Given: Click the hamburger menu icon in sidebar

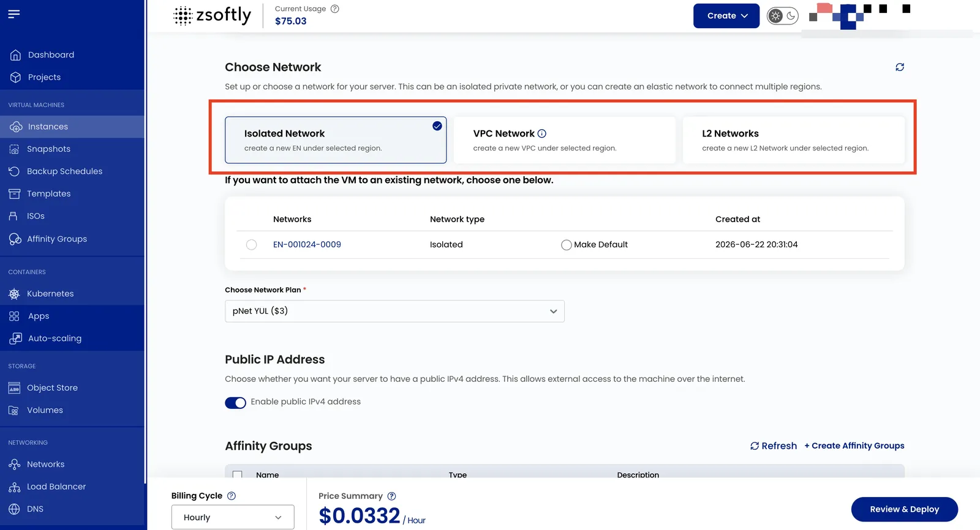Looking at the screenshot, I should [x=14, y=13].
